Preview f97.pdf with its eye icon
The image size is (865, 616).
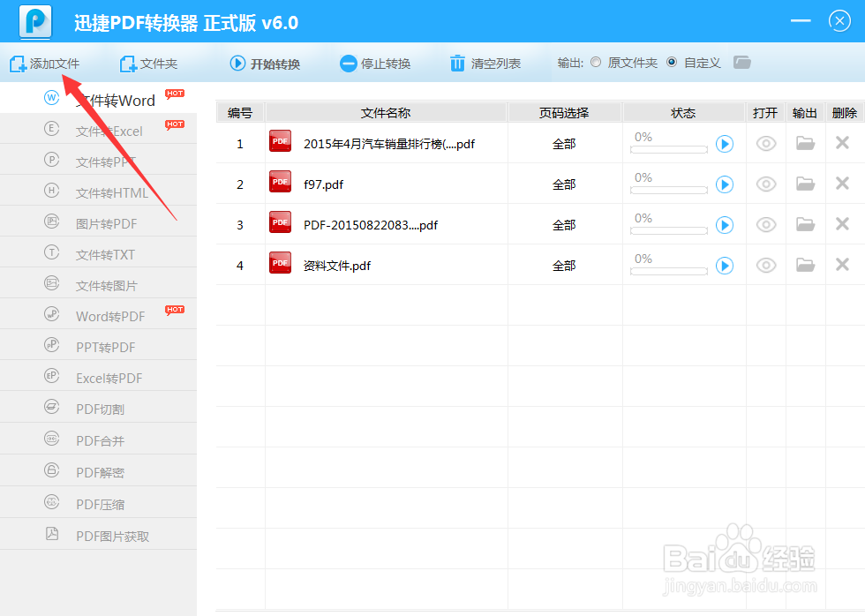[x=766, y=184]
